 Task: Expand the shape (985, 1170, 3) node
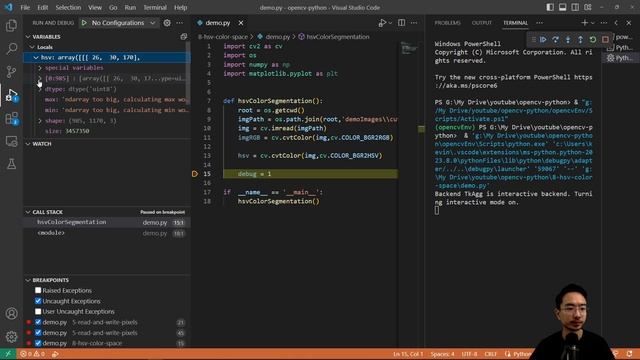40,121
